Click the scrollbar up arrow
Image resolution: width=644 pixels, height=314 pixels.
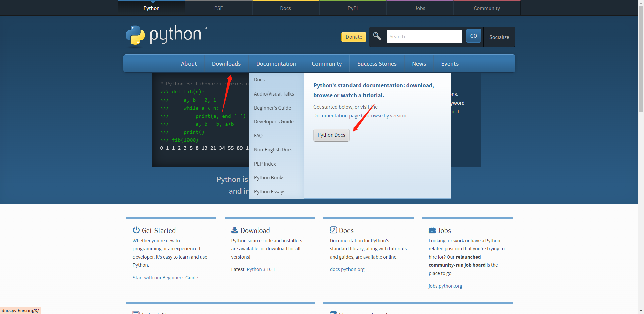pyautogui.click(x=641, y=3)
